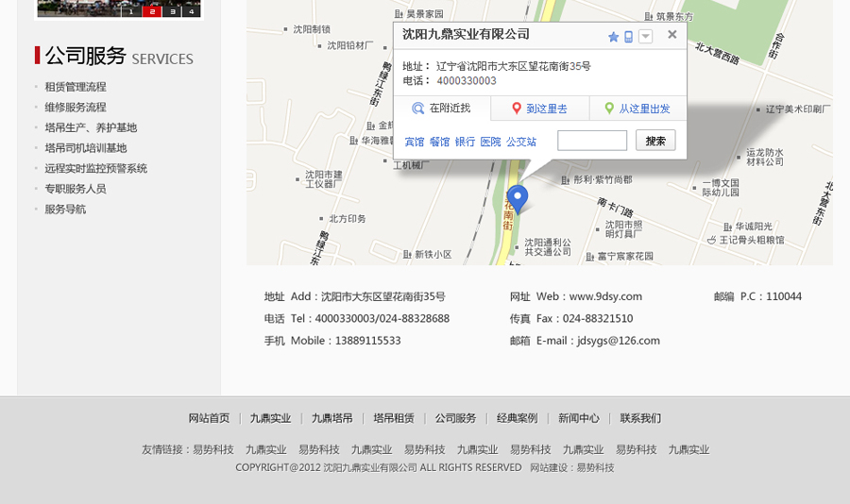Click the nearby search input field
This screenshot has width=850, height=504.
point(592,141)
